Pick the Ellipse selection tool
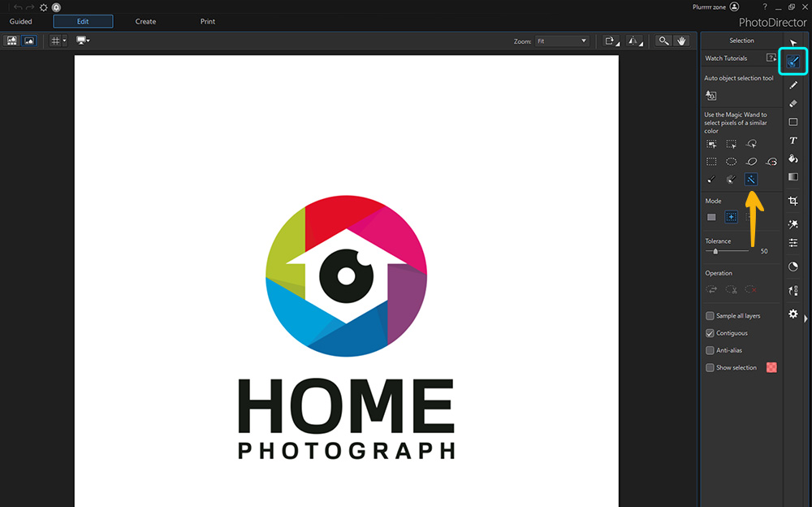The image size is (812, 507). [x=731, y=162]
